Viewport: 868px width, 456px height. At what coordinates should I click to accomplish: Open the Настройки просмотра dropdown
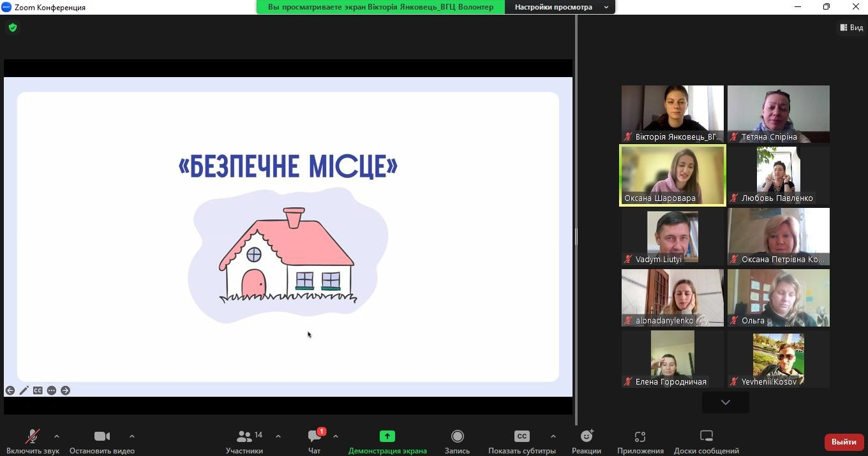pos(560,7)
